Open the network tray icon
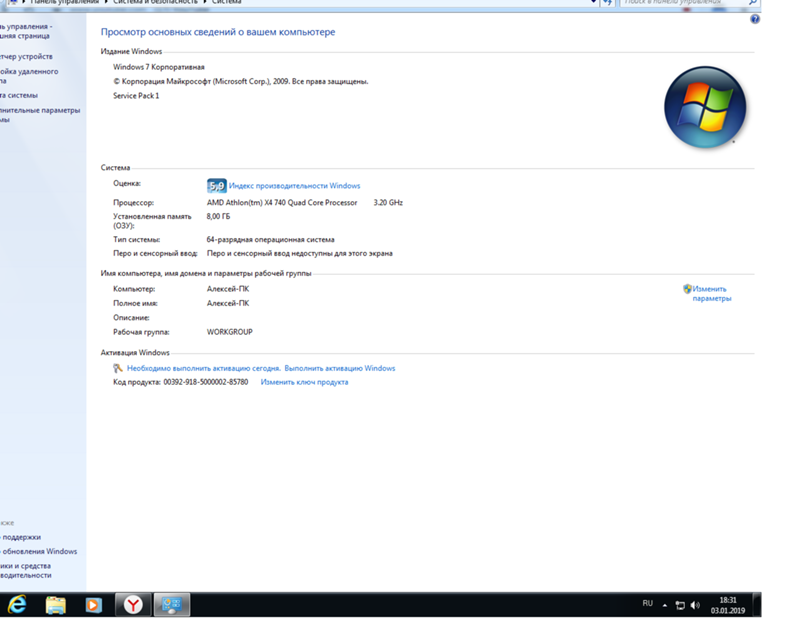Screen dimensions: 800x640 680,605
